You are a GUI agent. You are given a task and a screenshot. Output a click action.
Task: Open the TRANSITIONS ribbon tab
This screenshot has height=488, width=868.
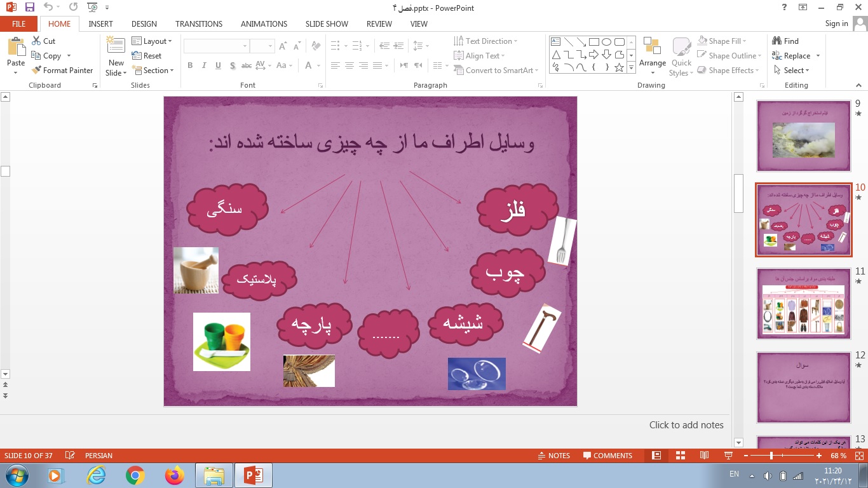click(199, 24)
